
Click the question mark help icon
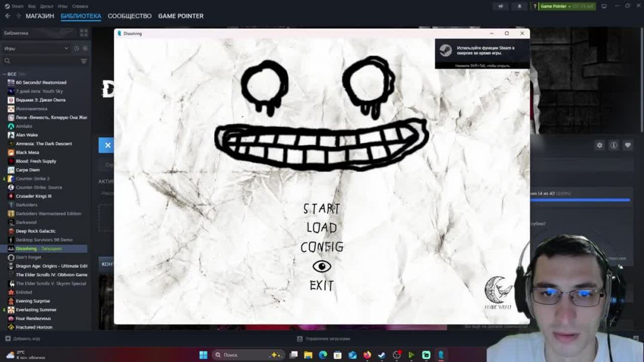(x=534, y=6)
